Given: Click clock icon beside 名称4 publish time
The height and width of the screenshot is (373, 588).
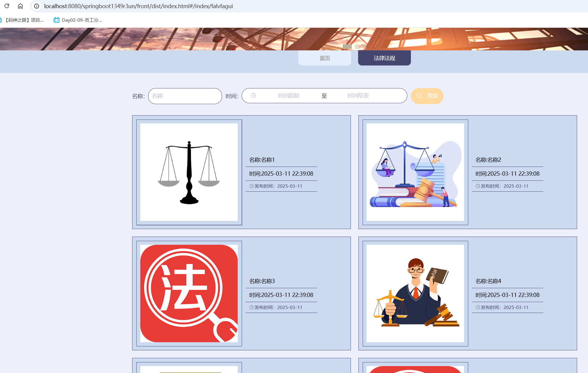Looking at the screenshot, I should (x=478, y=308).
